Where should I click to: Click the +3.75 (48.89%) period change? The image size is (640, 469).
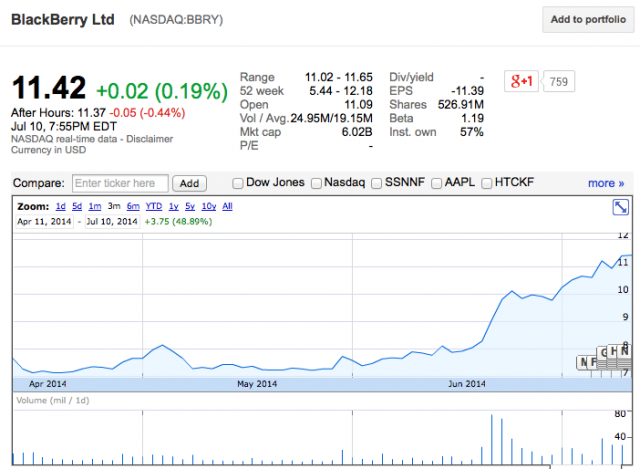178,222
